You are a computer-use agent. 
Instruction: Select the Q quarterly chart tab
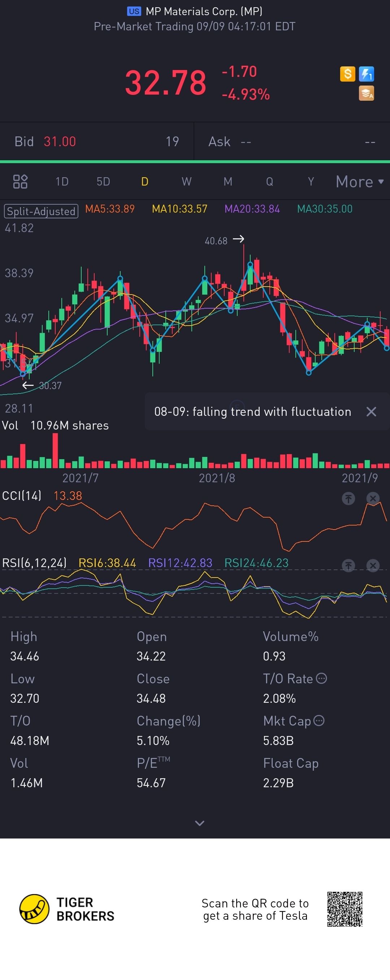[269, 182]
